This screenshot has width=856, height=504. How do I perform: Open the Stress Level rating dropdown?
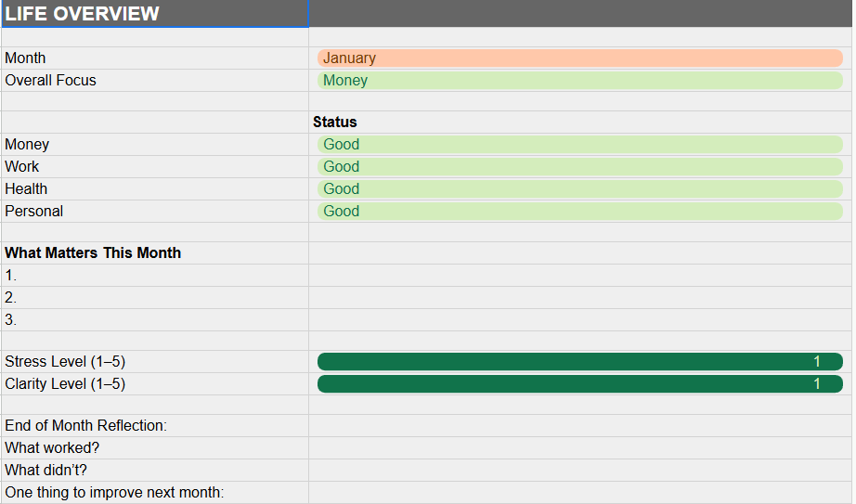(x=579, y=362)
